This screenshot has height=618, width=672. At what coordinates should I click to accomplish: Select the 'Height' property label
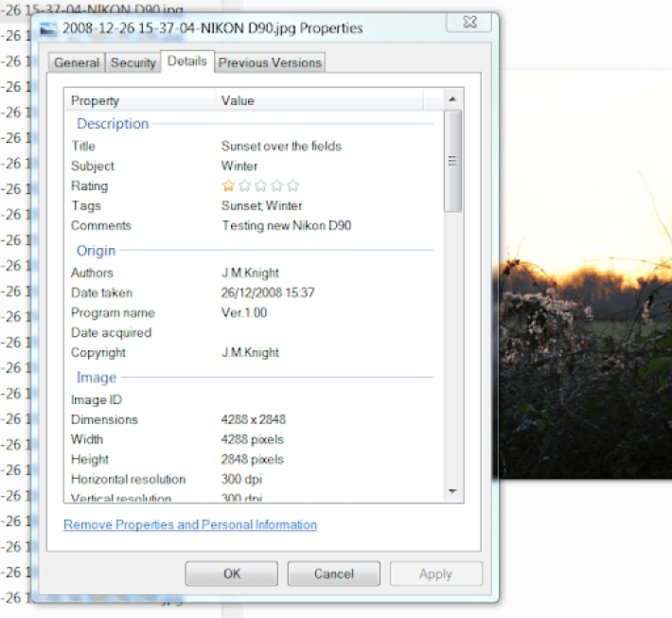click(x=90, y=459)
